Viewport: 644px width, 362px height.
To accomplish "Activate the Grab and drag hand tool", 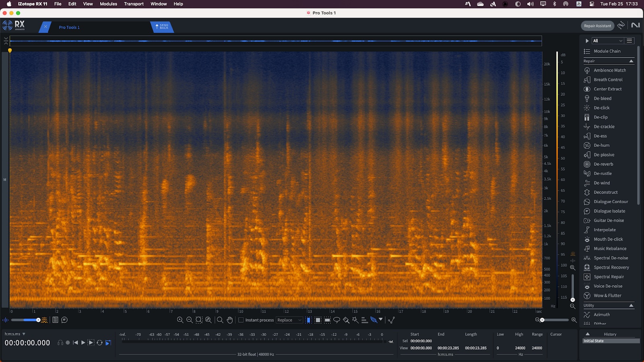I will [x=229, y=320].
